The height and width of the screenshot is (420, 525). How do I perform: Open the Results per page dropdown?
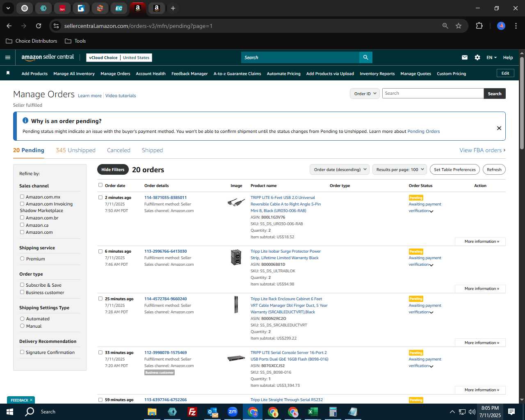[399, 169]
